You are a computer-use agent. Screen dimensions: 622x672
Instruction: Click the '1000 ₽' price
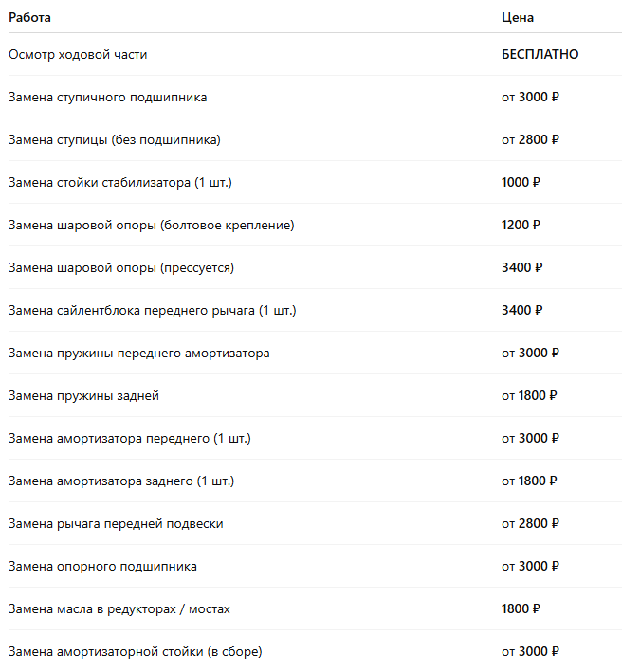pos(521,182)
